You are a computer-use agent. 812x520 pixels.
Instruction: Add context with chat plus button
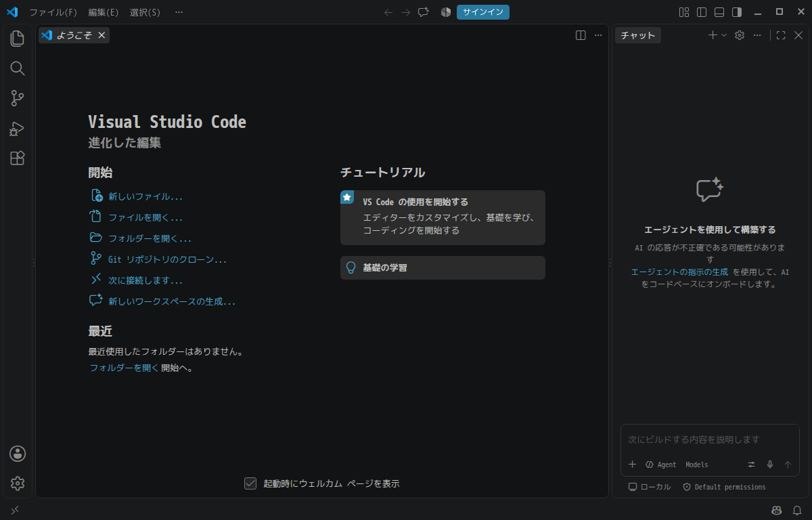(632, 464)
